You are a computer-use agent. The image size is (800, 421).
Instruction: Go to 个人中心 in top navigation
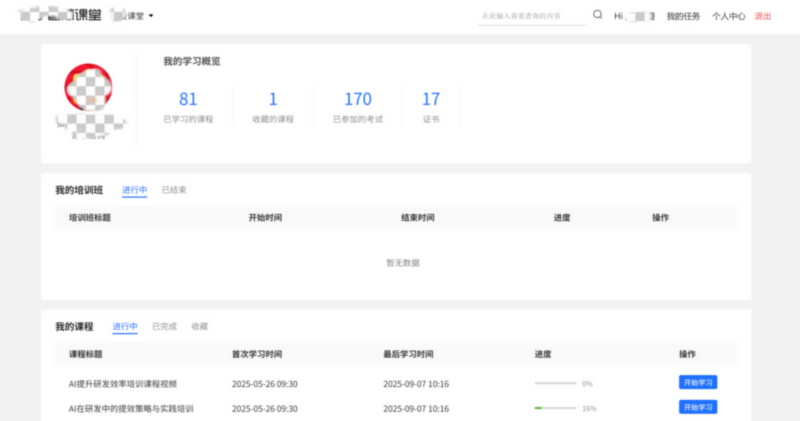coord(728,16)
